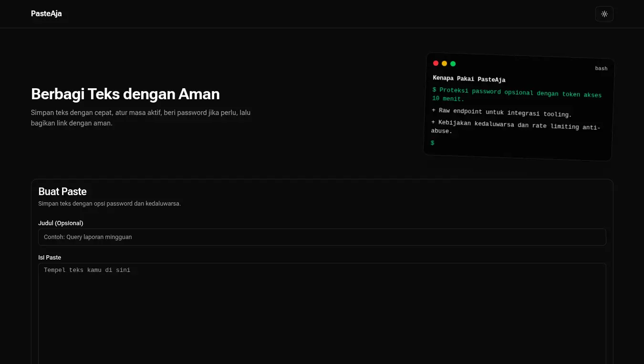Viewport: 644px width, 364px height.
Task: Click the "Judul (Opsional)" field label
Action: click(x=61, y=223)
